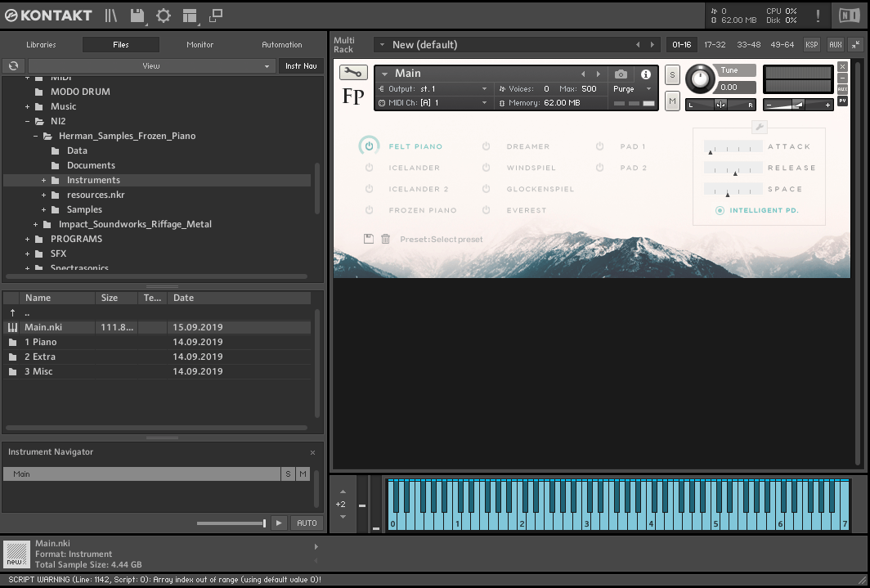
Task: Click the AUTO button in the navigator
Action: point(307,523)
